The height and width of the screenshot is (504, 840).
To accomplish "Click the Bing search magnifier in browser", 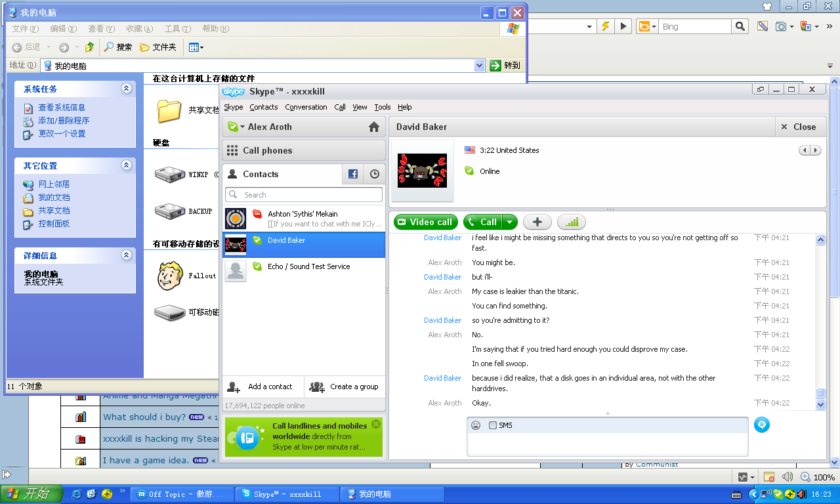I will [740, 26].
